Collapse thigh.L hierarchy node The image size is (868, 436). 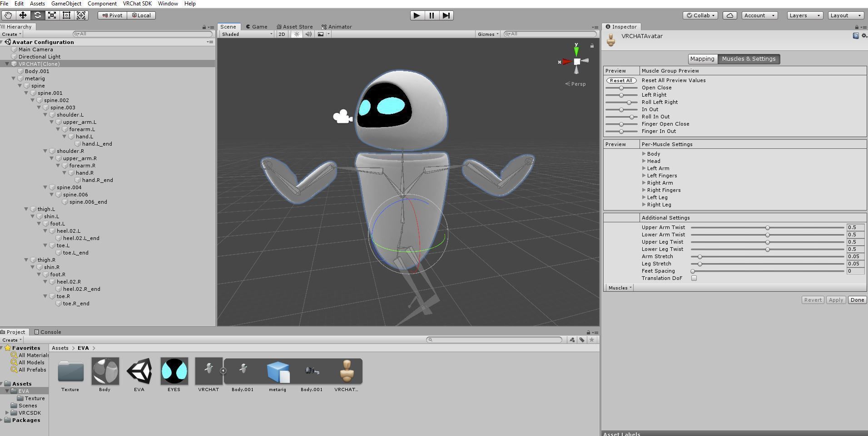pyautogui.click(x=26, y=209)
